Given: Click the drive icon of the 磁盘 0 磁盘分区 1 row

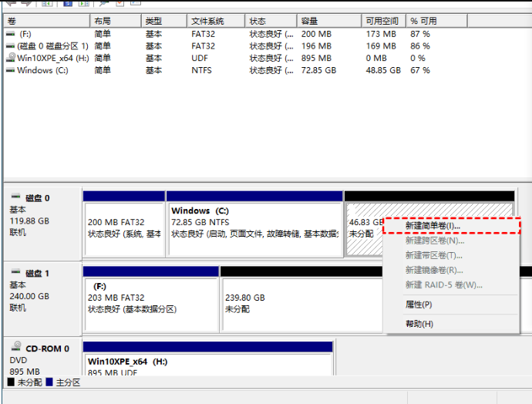Looking at the screenshot, I should pyautogui.click(x=11, y=45).
